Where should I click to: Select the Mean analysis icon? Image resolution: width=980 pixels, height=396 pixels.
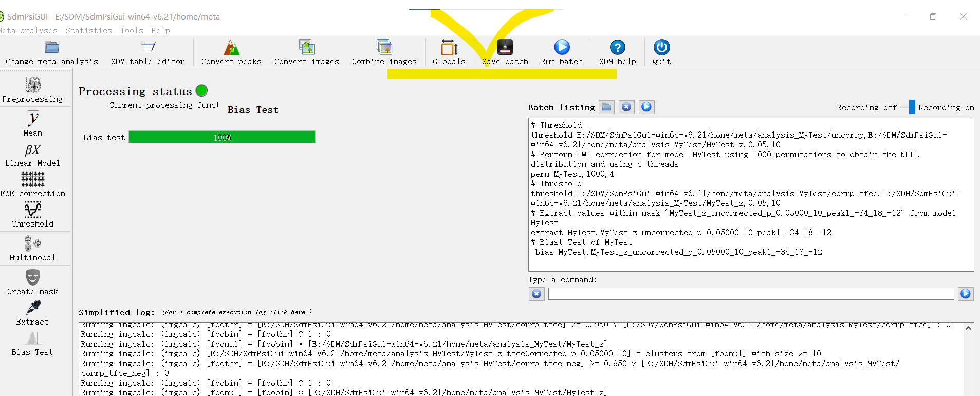33,123
